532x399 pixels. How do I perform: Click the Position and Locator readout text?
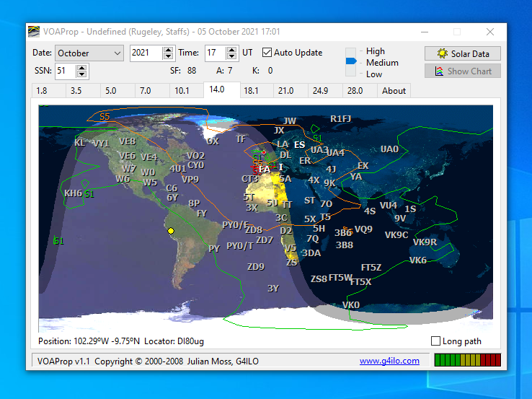click(x=121, y=341)
